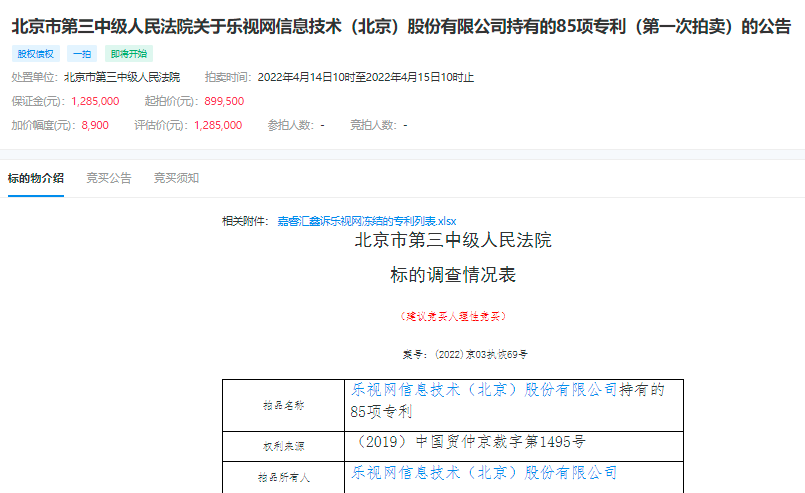Select the deposit amount 1,285,000 beside 保证金
This screenshot has height=493, width=805.
click(x=95, y=101)
